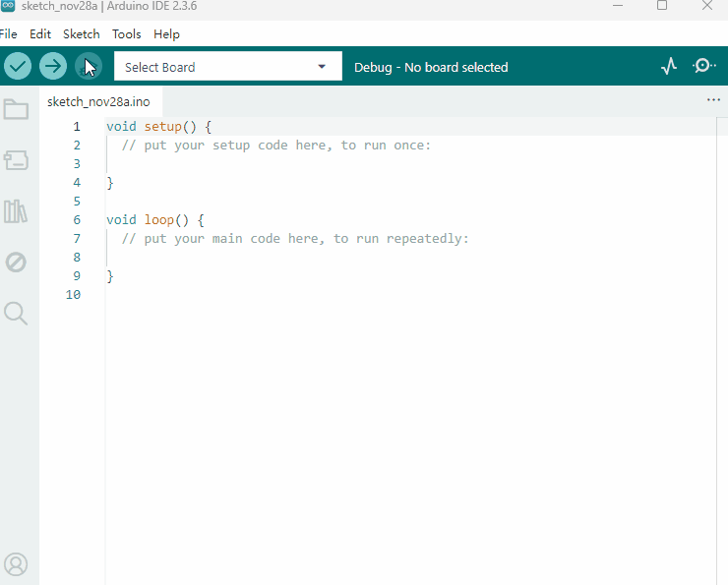Viewport: 728px width, 585px height.
Task: Click 'Debug - No board selected' toolbar text
Action: 431,67
